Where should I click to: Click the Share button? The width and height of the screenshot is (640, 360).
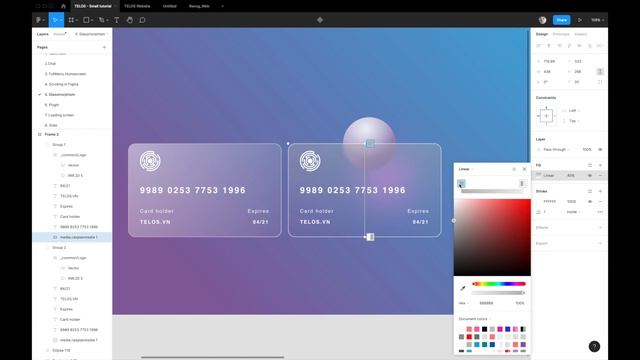click(562, 20)
